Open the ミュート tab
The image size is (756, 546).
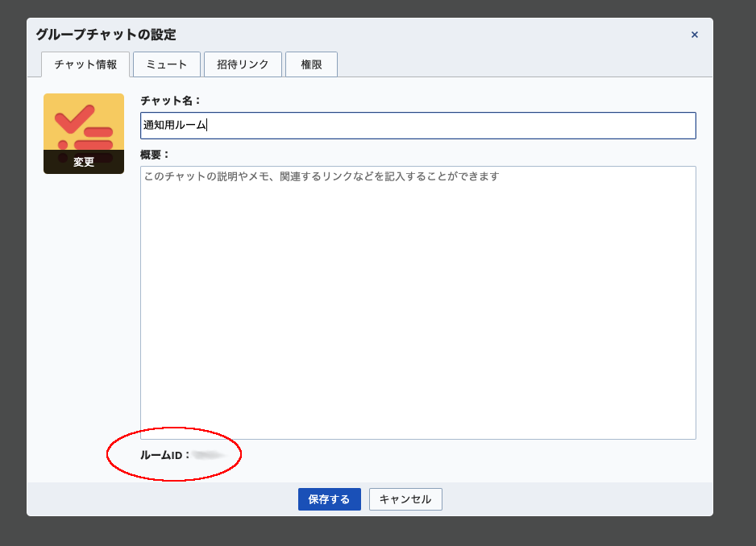click(x=166, y=64)
